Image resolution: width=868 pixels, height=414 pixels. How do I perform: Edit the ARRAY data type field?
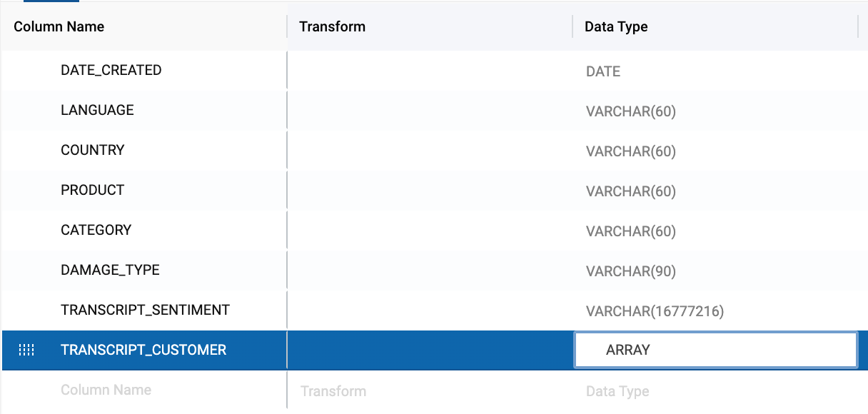715,350
